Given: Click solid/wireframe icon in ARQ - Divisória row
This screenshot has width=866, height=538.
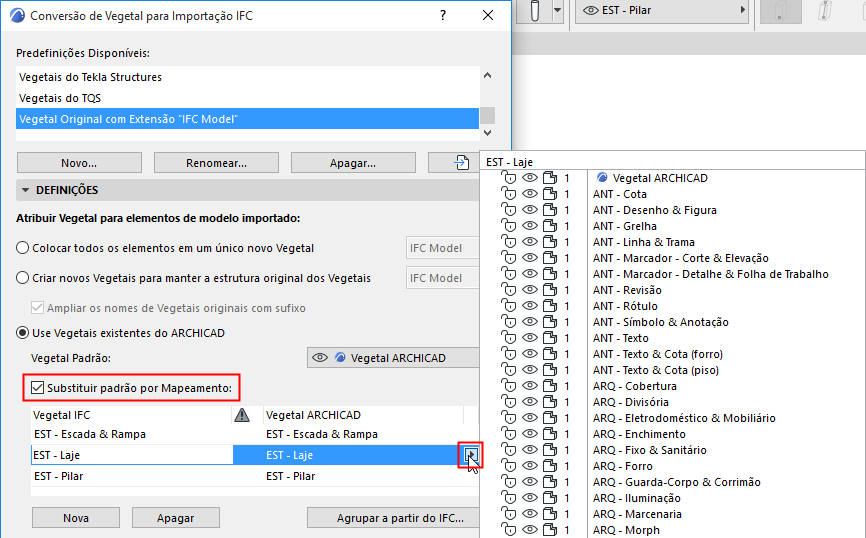Looking at the screenshot, I should (550, 402).
